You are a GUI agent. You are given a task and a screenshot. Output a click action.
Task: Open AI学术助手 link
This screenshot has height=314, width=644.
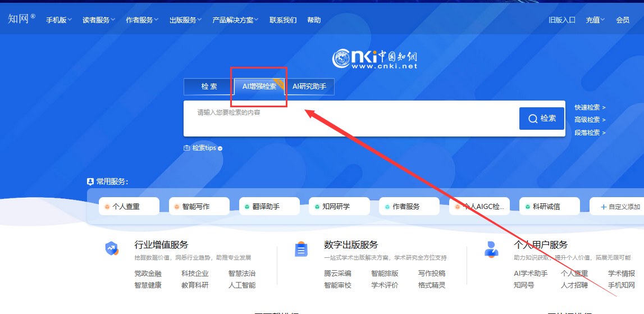coord(531,274)
